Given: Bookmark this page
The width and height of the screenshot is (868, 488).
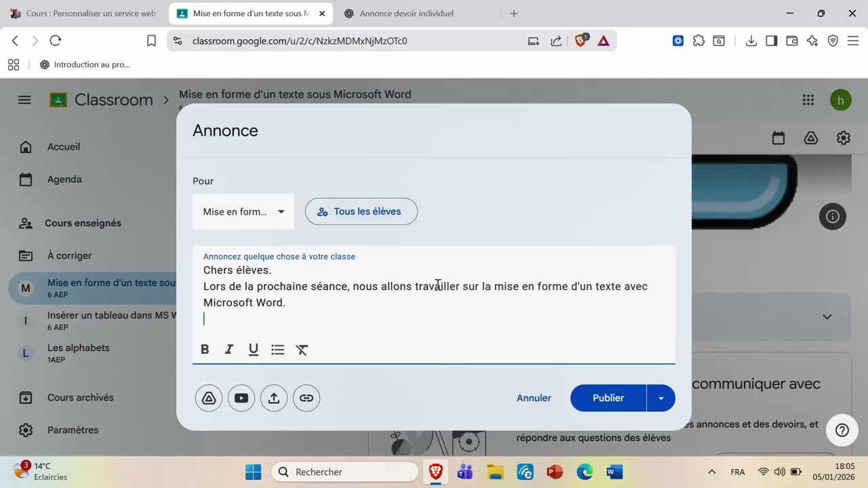Looking at the screenshot, I should tap(152, 41).
